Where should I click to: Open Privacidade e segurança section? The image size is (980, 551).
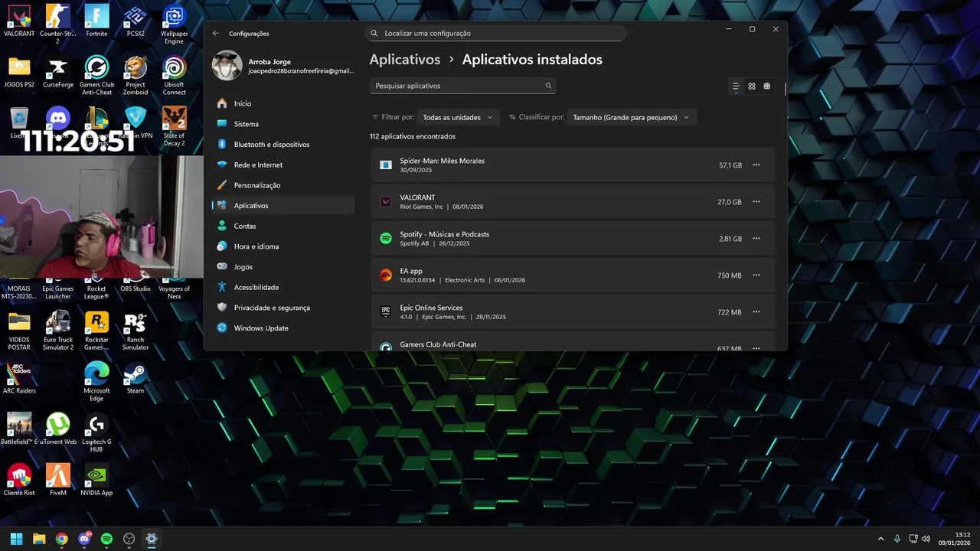[x=283, y=308]
